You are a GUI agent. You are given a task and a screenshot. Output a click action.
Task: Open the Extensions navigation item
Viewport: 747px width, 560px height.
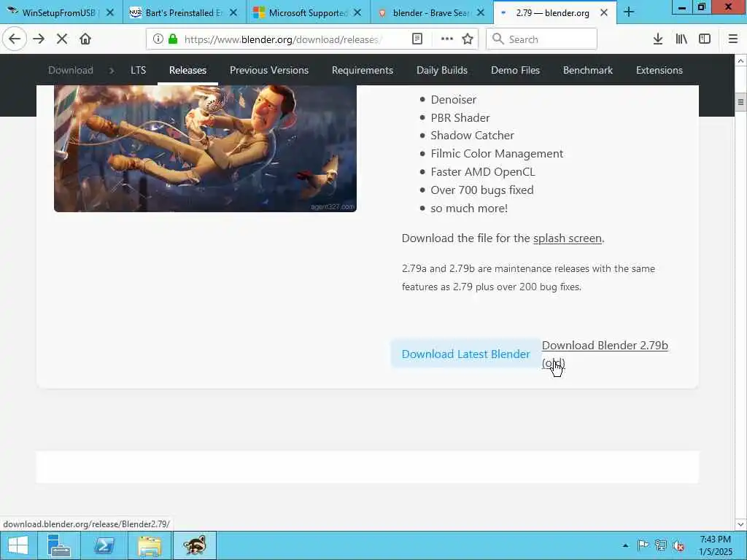[x=659, y=70]
